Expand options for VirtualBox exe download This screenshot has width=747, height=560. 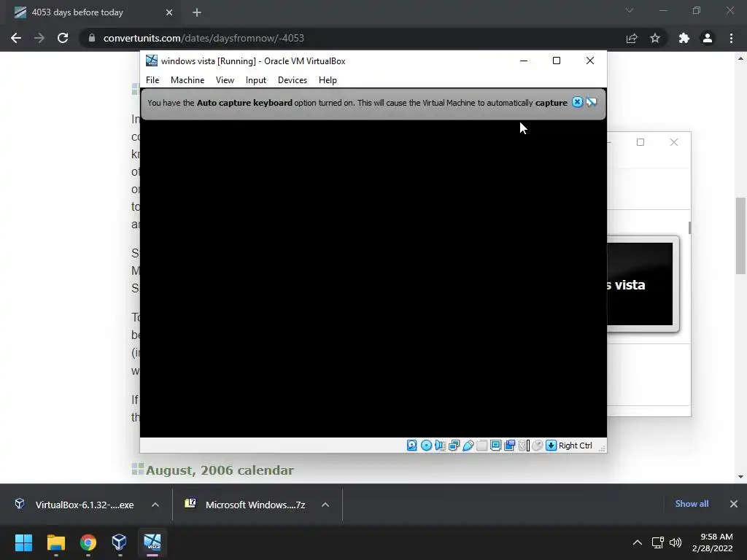[155, 505]
